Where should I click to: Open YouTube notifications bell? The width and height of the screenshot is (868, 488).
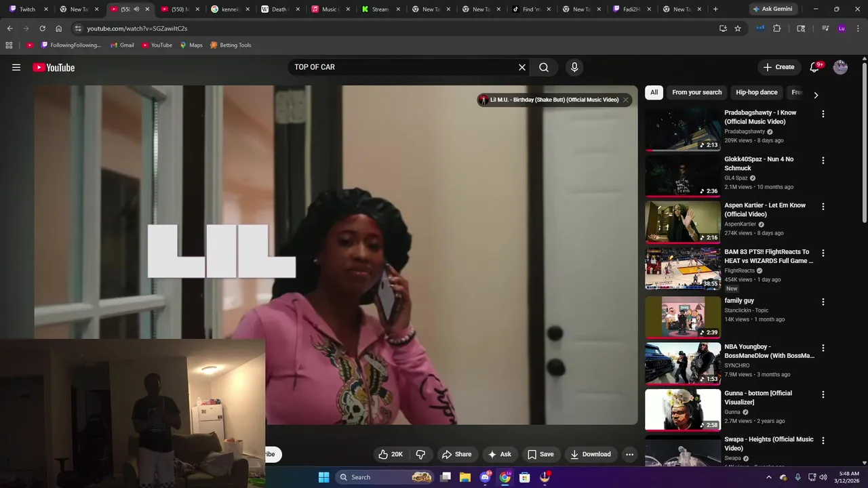tap(815, 67)
